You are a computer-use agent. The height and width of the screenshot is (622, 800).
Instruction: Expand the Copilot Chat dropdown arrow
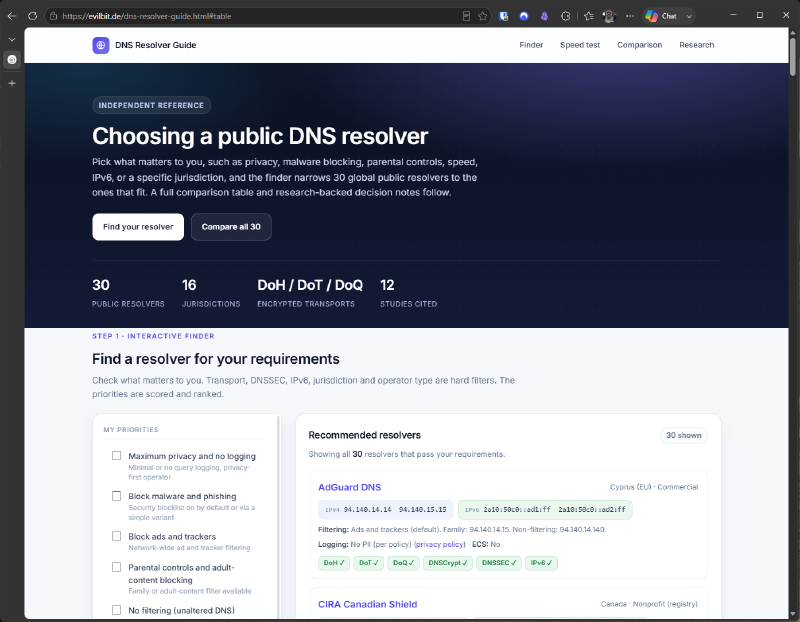pyautogui.click(x=689, y=16)
